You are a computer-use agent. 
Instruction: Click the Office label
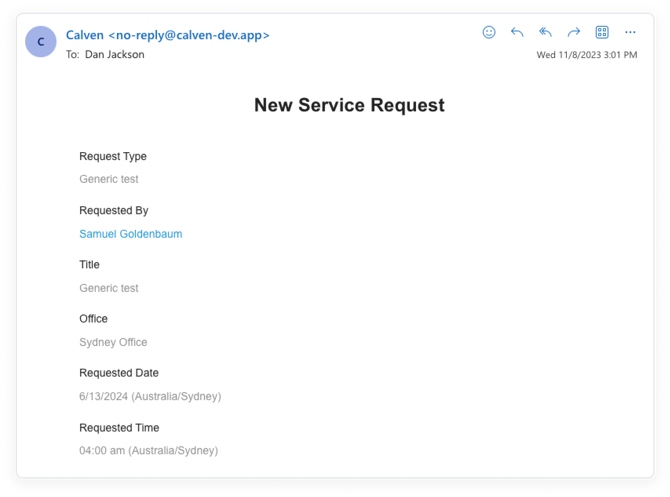(x=94, y=319)
